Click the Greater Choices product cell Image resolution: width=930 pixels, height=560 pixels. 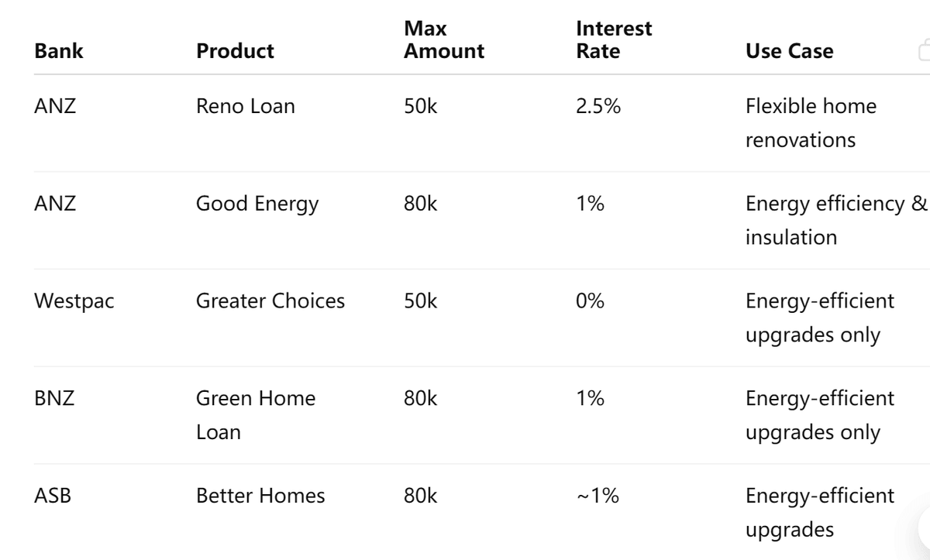pyautogui.click(x=270, y=301)
